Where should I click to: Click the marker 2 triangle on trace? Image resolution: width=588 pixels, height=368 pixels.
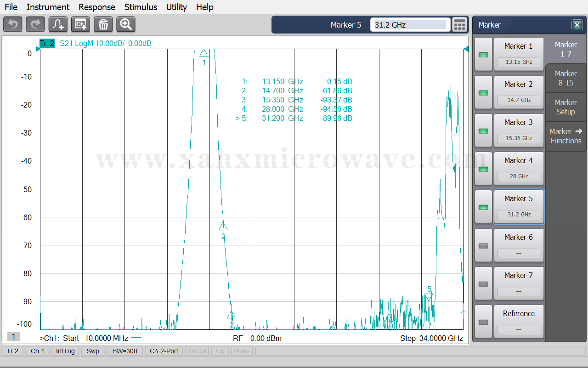223,226
